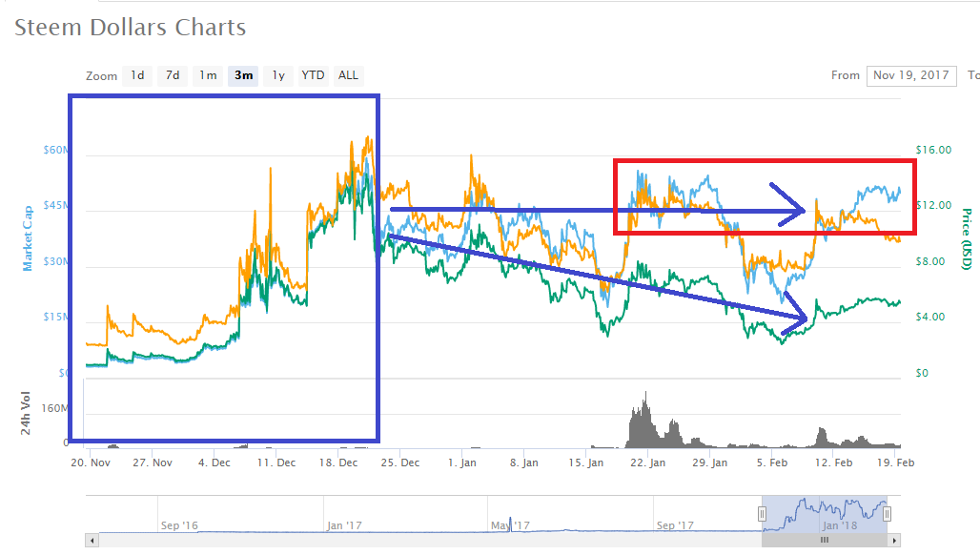The width and height of the screenshot is (980, 555).
Task: Select the 1d zoom range
Action: tap(137, 75)
